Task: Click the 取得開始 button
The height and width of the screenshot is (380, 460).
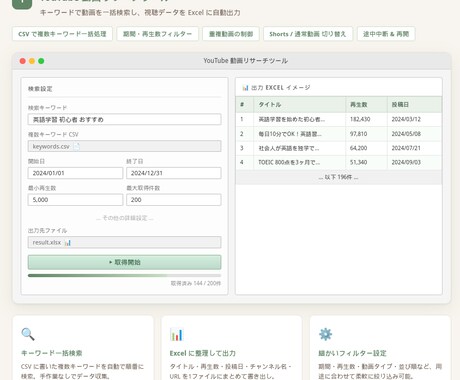Action: 124,262
